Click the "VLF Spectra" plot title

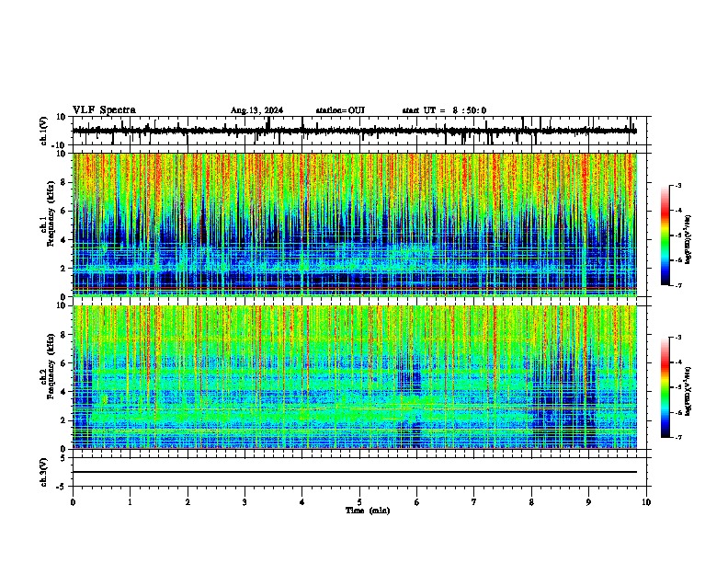click(104, 110)
